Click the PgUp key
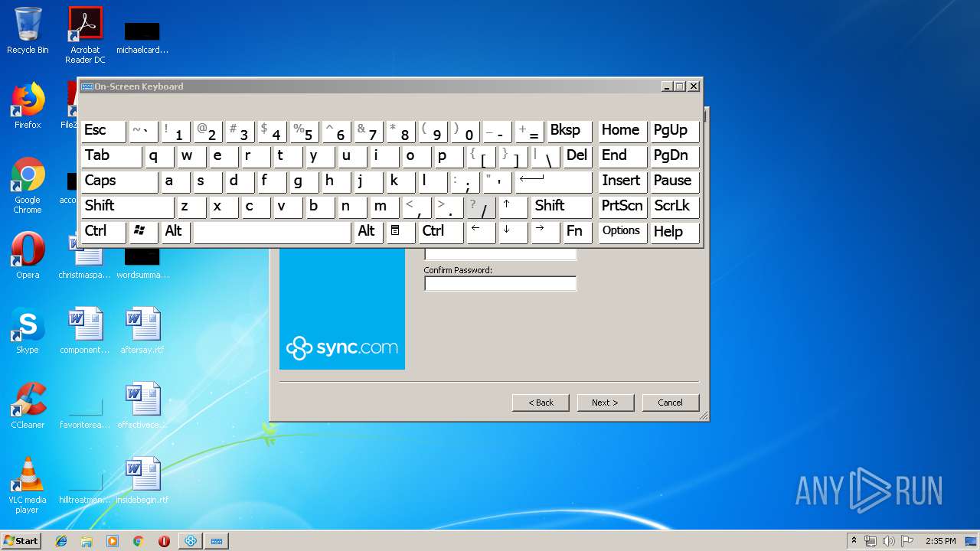This screenshot has height=551, width=980. click(674, 130)
